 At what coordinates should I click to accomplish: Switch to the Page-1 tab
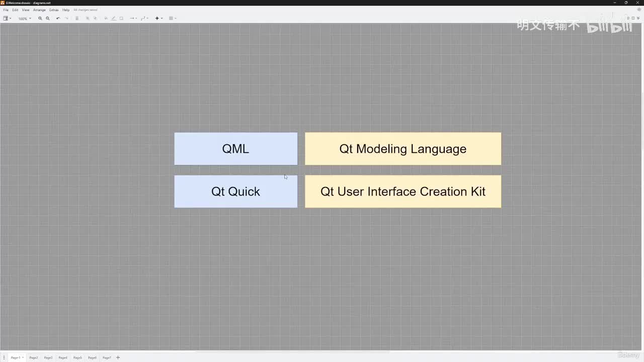point(17,357)
